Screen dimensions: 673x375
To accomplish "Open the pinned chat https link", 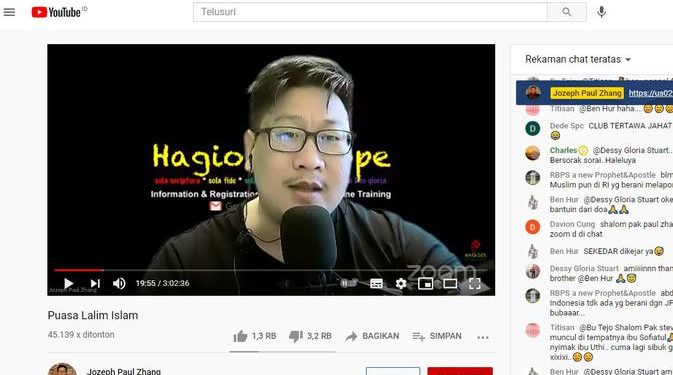I will coord(651,93).
